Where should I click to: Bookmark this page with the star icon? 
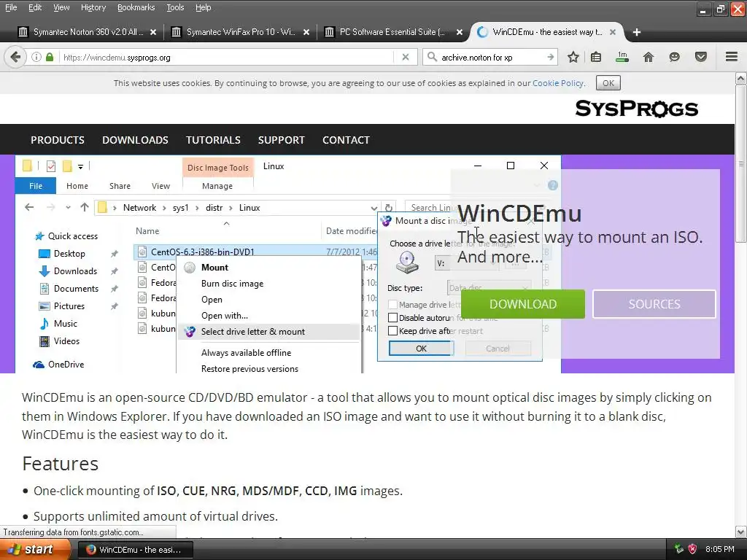tap(573, 57)
